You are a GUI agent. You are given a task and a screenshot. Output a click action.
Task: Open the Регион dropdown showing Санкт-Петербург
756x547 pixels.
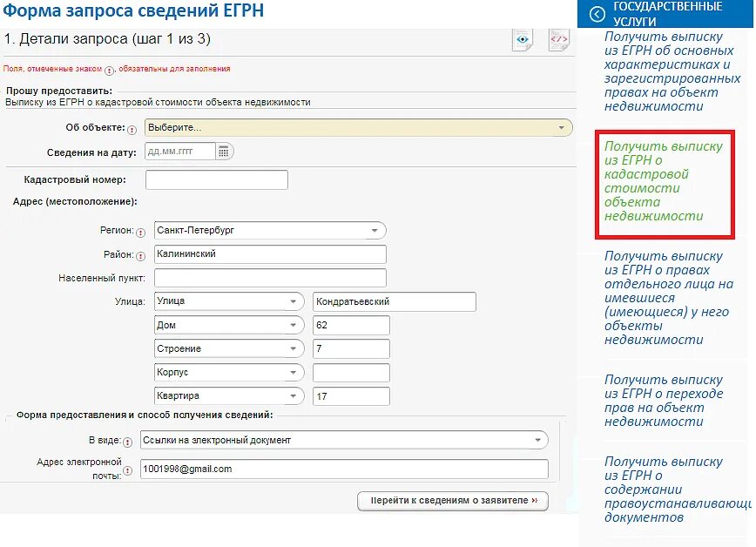tap(270, 231)
